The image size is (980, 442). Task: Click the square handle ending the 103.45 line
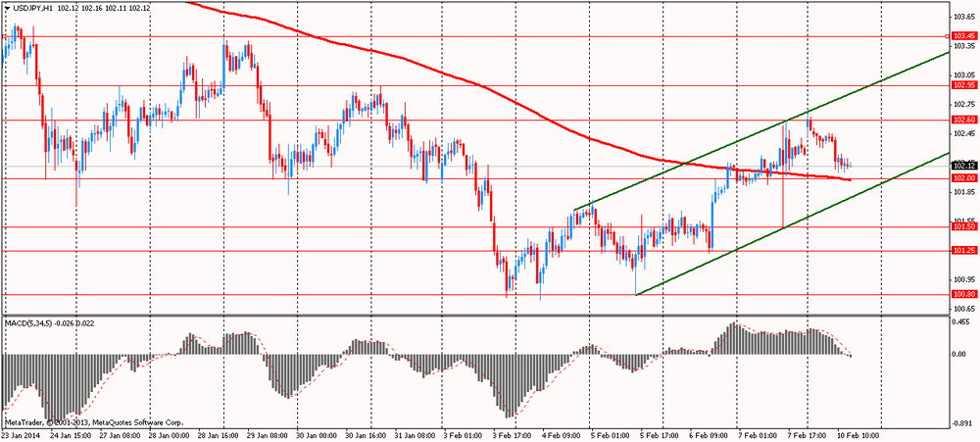[x=949, y=36]
